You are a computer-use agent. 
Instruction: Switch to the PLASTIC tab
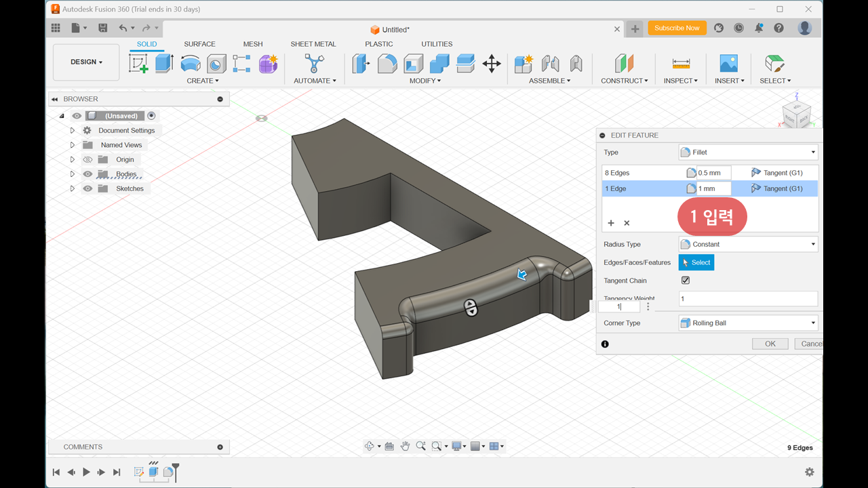(x=379, y=44)
